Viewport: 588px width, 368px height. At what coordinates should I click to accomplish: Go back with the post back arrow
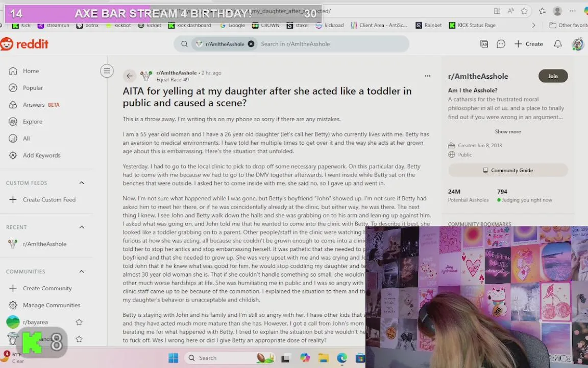[x=129, y=76]
